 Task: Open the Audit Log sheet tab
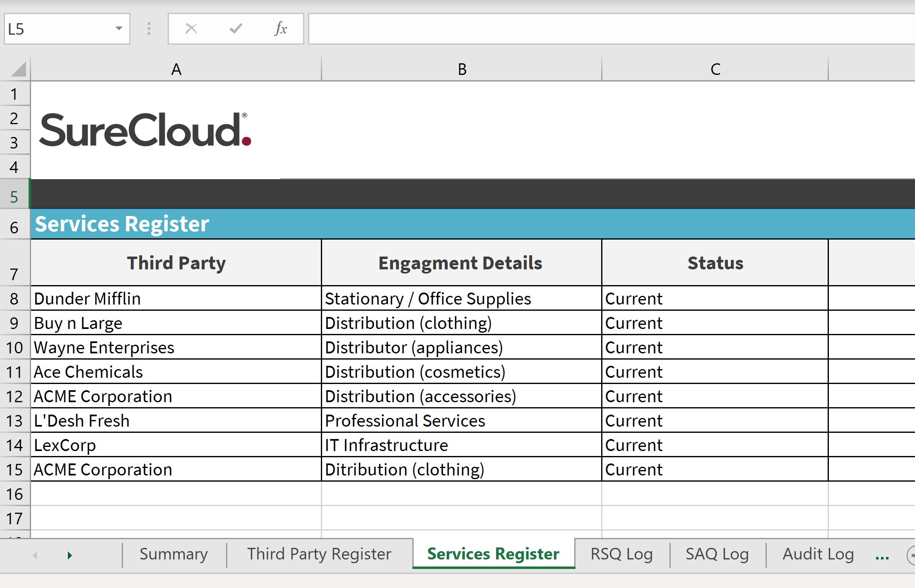pyautogui.click(x=818, y=554)
